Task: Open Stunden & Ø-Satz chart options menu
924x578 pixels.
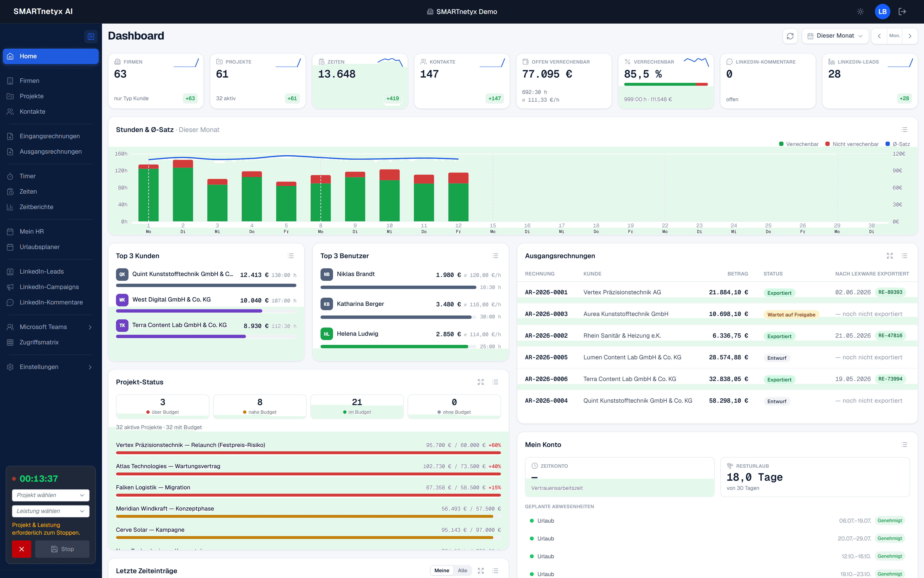Action: 904,130
